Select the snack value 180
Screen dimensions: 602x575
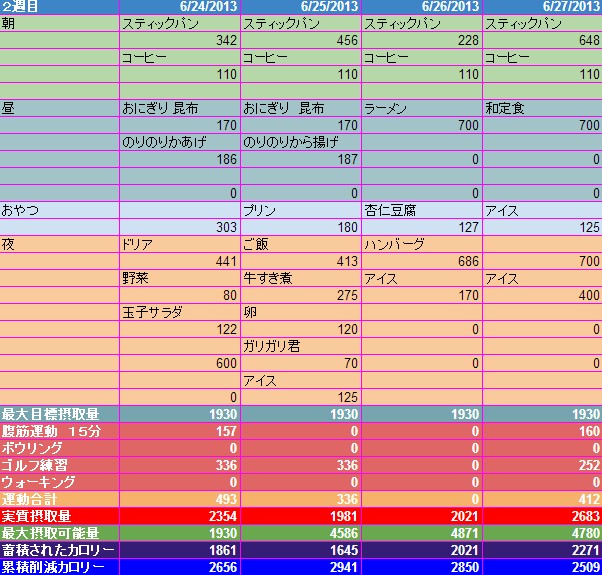coord(301,227)
